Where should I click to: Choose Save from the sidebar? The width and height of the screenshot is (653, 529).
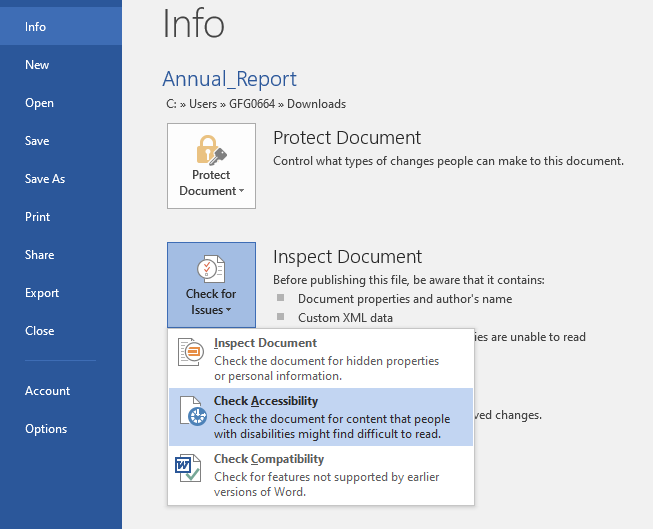coord(61,140)
